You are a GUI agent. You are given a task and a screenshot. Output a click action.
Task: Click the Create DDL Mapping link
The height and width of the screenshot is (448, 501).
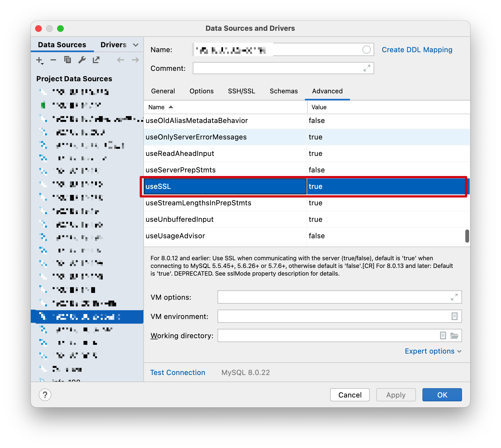coord(417,50)
